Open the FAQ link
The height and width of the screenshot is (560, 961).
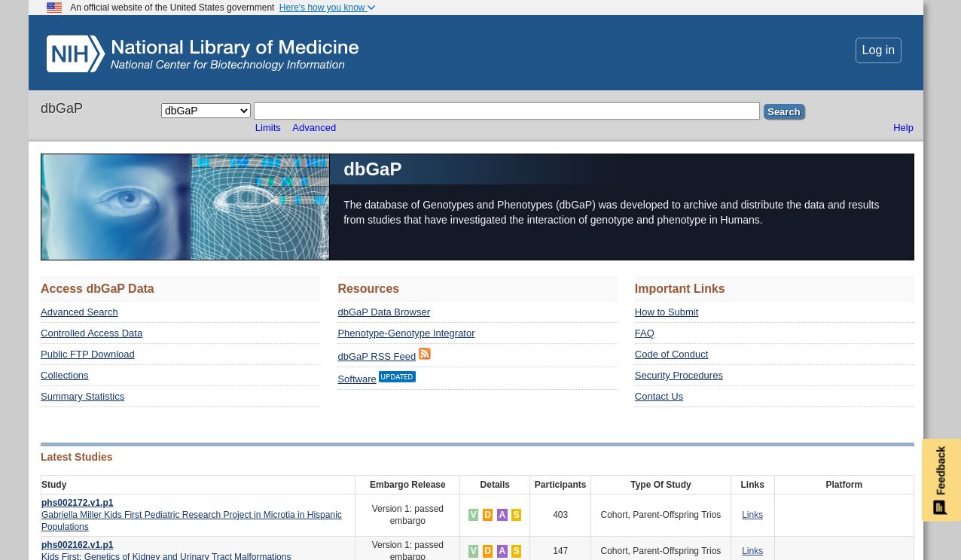[x=645, y=333]
